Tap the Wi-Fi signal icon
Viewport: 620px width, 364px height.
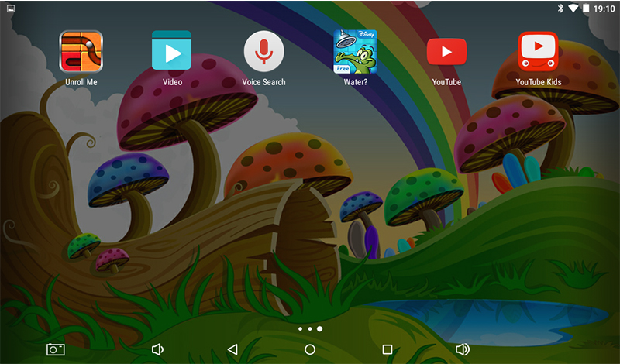(x=573, y=9)
